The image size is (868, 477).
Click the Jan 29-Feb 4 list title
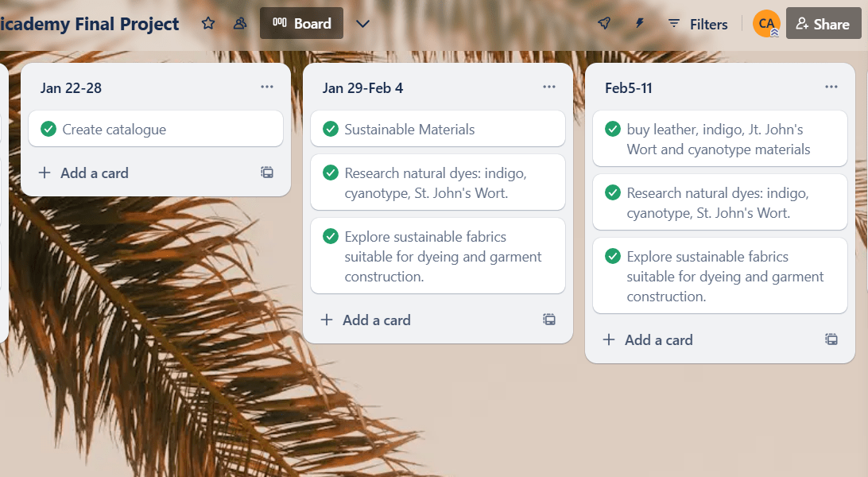point(363,88)
